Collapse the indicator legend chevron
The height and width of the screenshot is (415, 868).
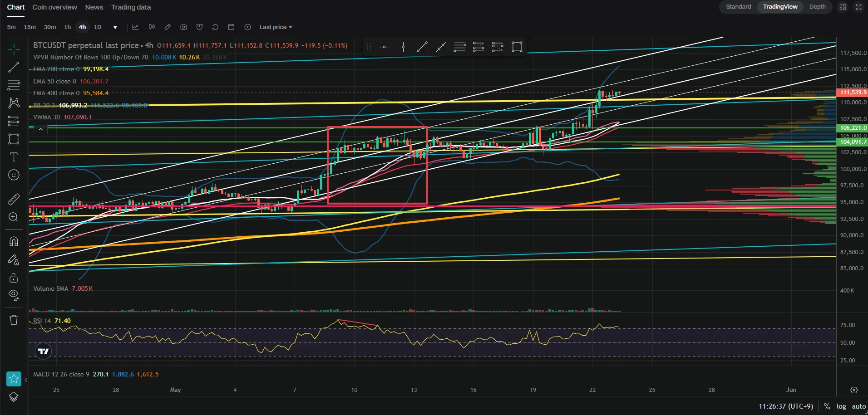tap(40, 130)
